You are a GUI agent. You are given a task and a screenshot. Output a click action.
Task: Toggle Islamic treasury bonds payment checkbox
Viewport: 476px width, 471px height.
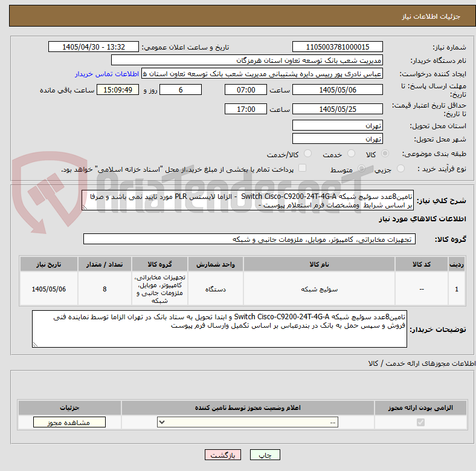[302, 168]
